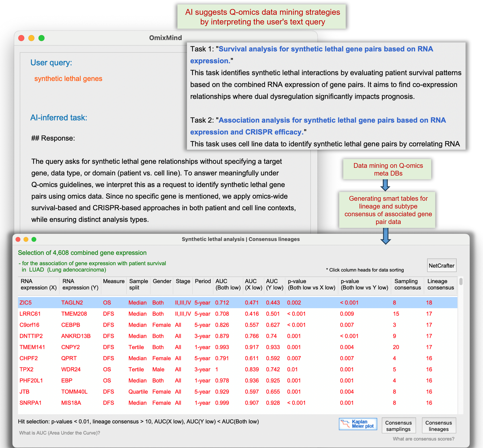Click the EBP cell

click(67, 381)
